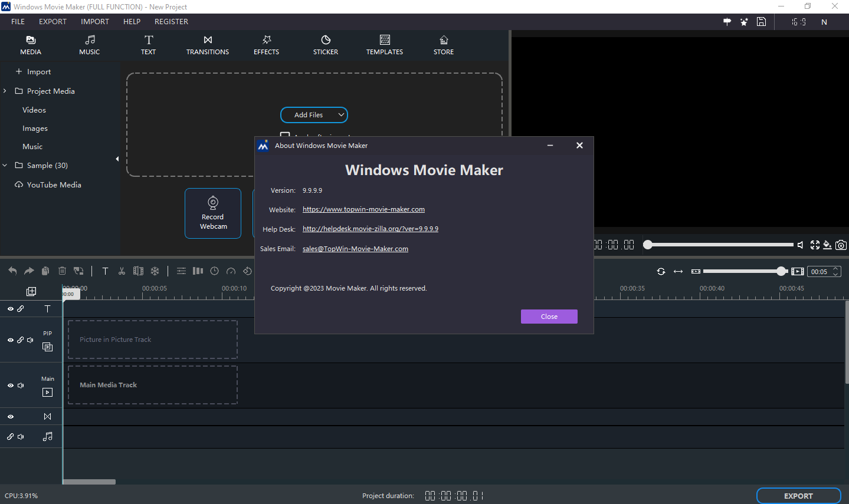849x504 pixels.
Task: Switch to the TRANSITIONS tab
Action: click(x=208, y=45)
